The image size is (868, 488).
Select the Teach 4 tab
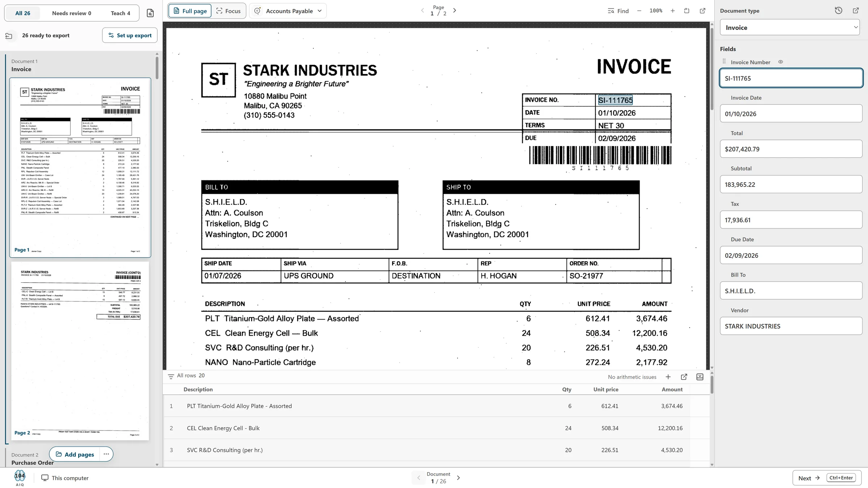[120, 13]
